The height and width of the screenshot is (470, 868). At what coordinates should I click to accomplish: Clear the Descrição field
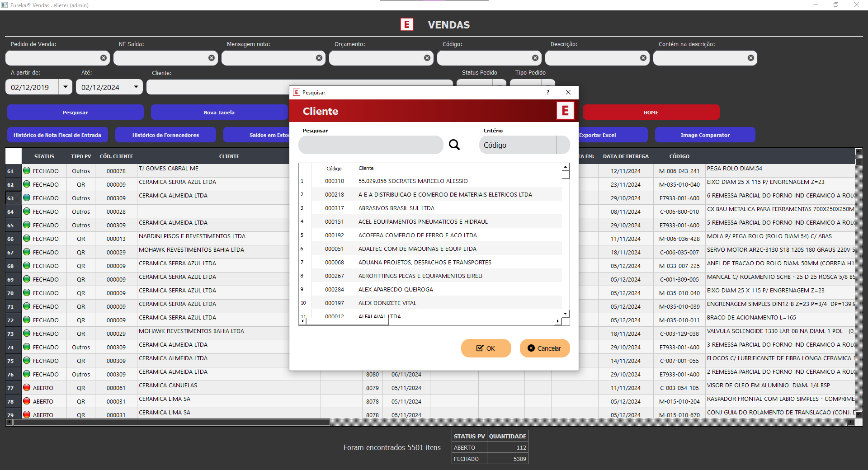(x=643, y=58)
